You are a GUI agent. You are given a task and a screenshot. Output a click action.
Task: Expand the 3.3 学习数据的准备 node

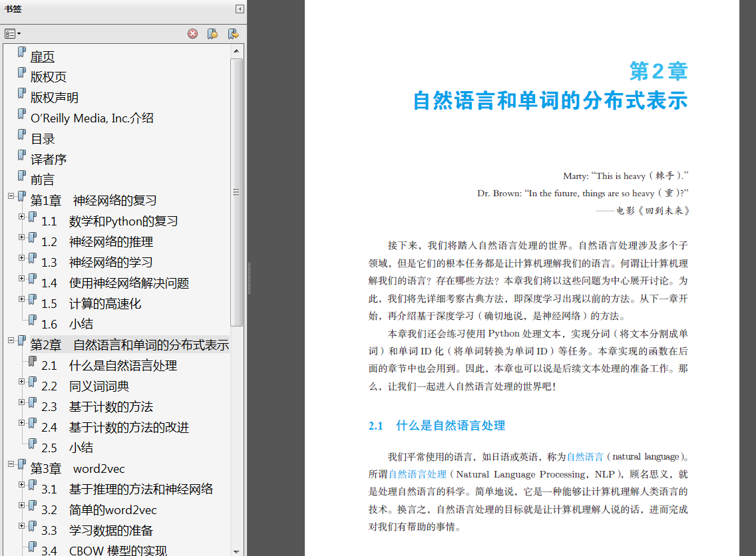pos(22,525)
